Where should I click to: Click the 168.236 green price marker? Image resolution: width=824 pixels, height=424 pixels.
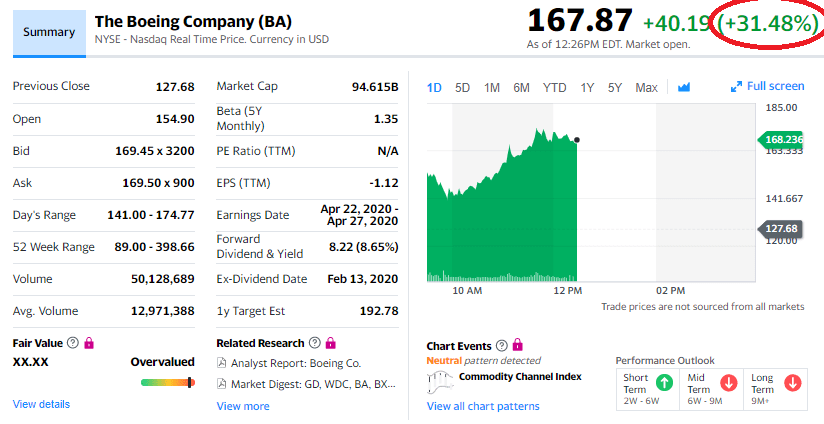(780, 139)
